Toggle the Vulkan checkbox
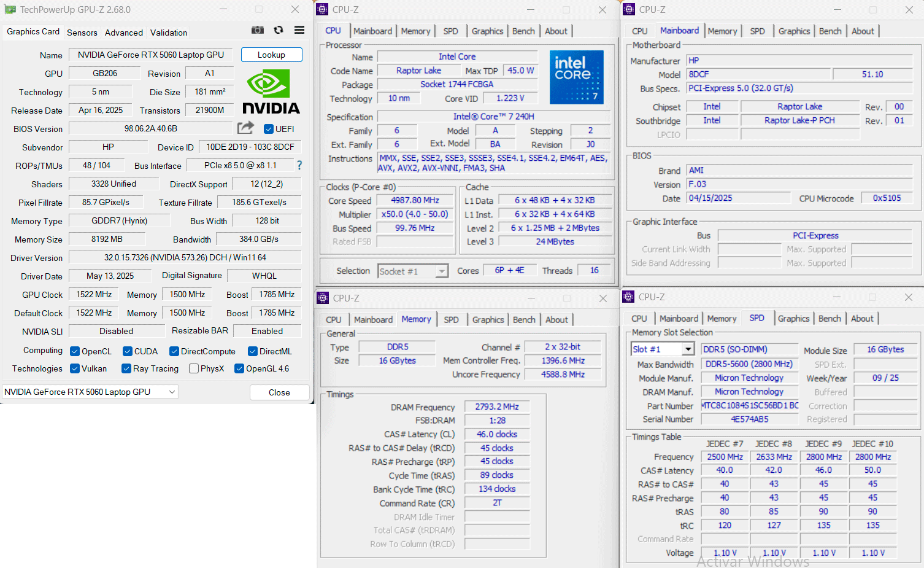This screenshot has height=568, width=924. 75,368
